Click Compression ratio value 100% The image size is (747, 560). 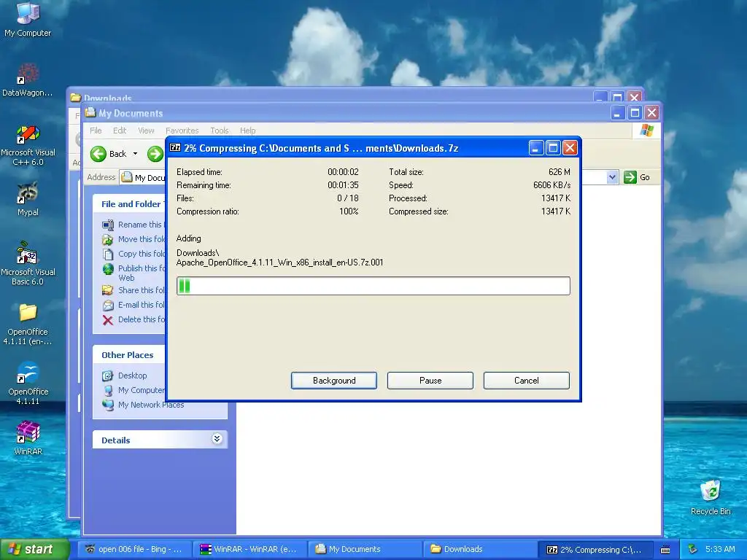click(349, 211)
